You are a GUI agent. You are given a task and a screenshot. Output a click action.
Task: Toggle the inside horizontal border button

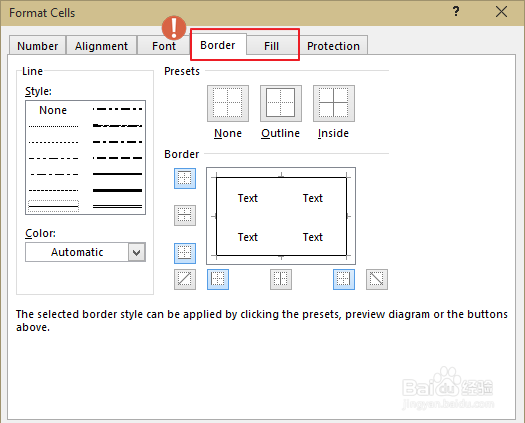point(185,216)
